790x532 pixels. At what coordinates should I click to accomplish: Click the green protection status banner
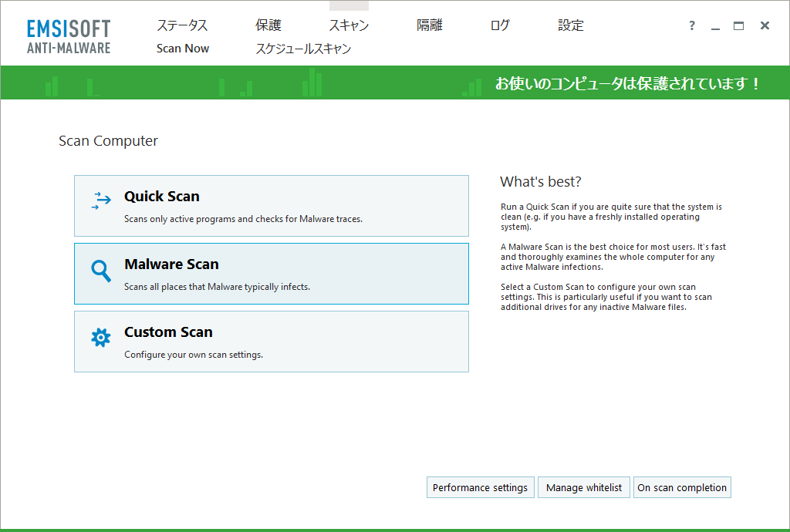coord(395,81)
